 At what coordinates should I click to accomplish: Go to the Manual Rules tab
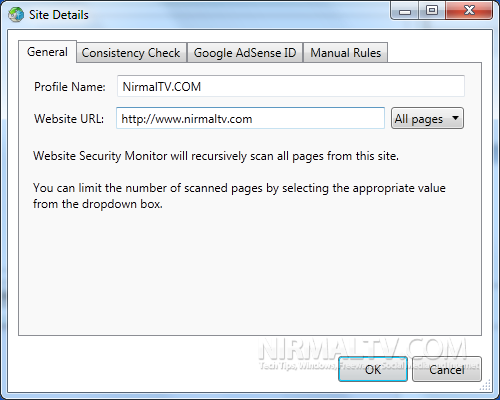(346, 53)
